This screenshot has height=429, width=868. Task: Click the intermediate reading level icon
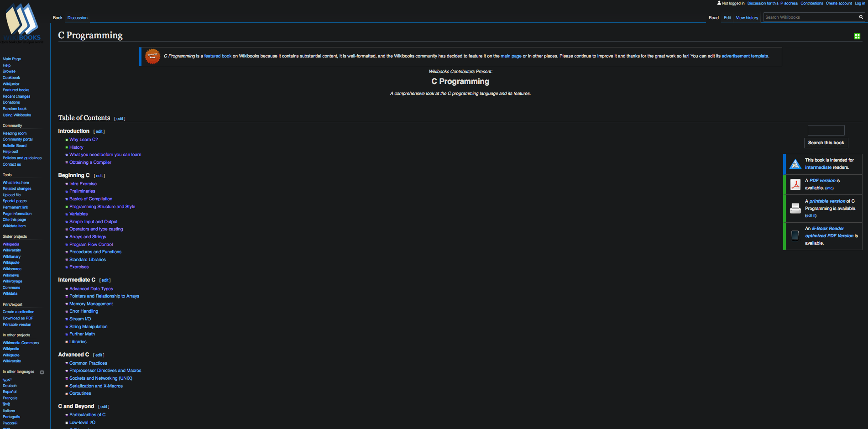click(x=795, y=164)
